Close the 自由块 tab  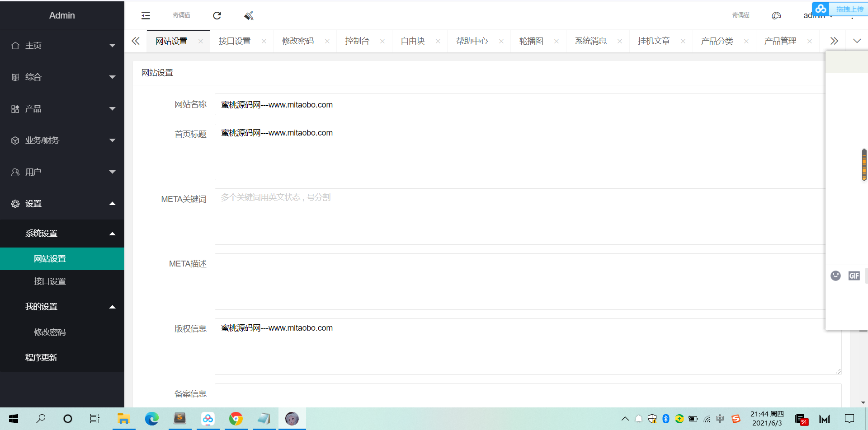click(438, 41)
